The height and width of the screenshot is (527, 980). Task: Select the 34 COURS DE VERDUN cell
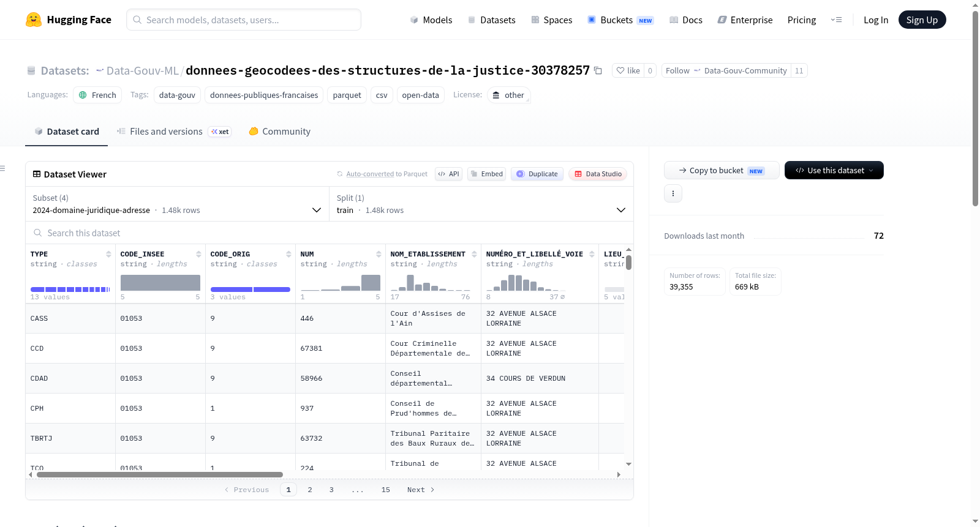click(x=540, y=378)
